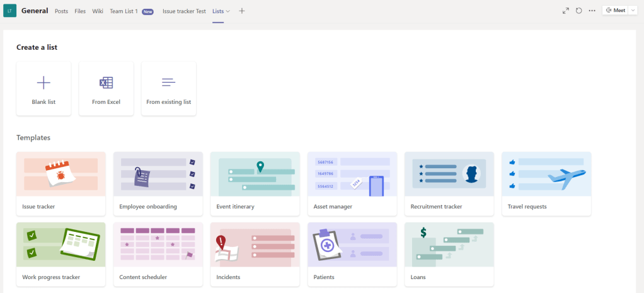
Task: Open the Lists tab dropdown chevron
Action: point(228,11)
